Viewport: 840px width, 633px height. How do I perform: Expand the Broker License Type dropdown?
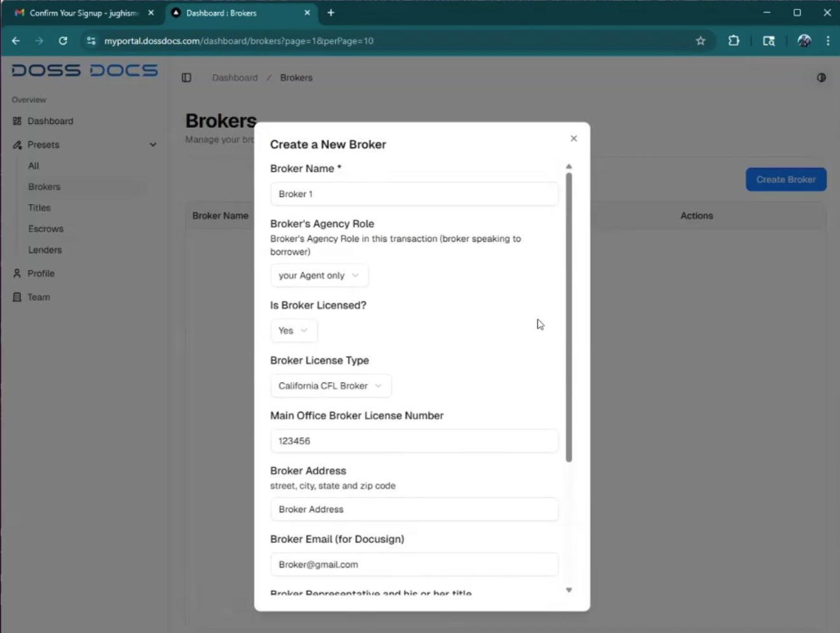pyautogui.click(x=330, y=386)
